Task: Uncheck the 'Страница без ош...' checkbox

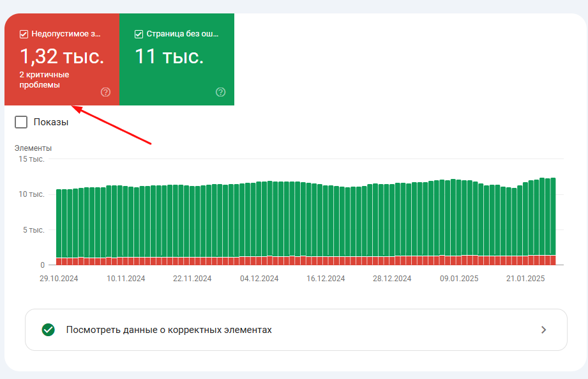Action: (139, 34)
